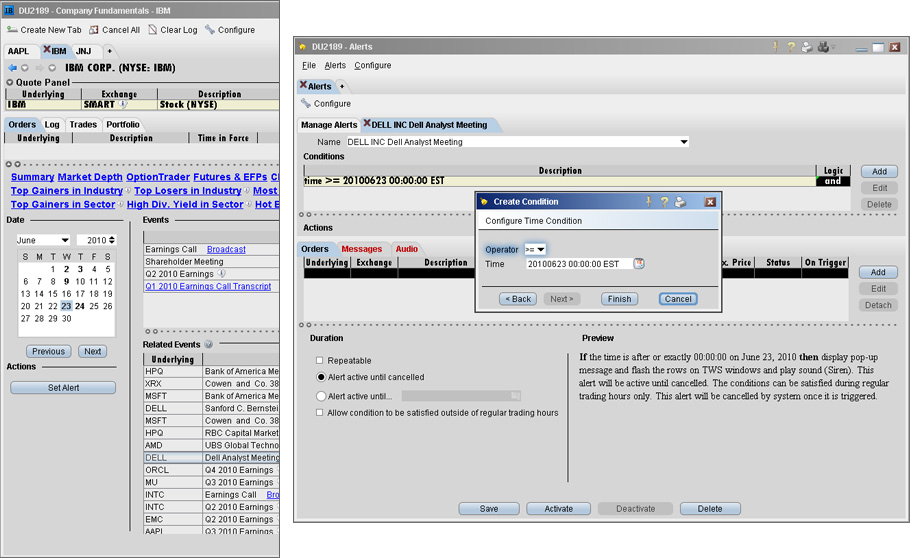Open the File menu in Alerts
Viewport: 910px width, 558px height.
point(309,65)
